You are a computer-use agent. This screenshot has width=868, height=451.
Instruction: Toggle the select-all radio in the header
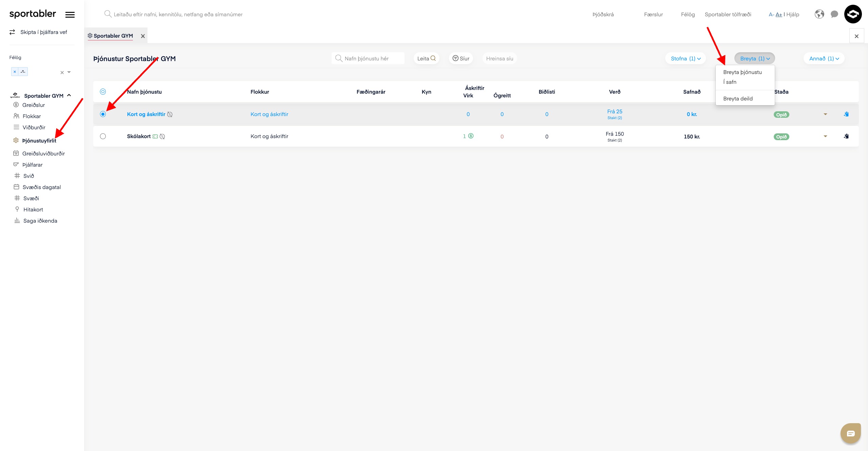pyautogui.click(x=103, y=92)
